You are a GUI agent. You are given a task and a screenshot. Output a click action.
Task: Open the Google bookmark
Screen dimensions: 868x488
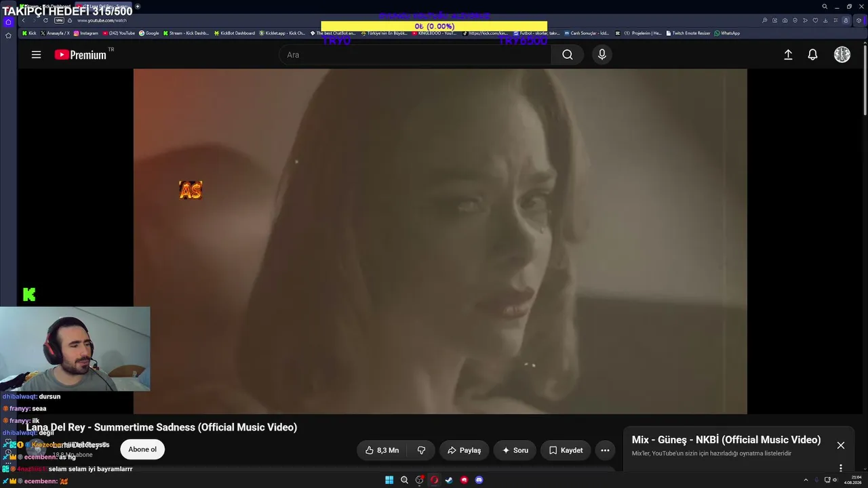click(x=149, y=33)
